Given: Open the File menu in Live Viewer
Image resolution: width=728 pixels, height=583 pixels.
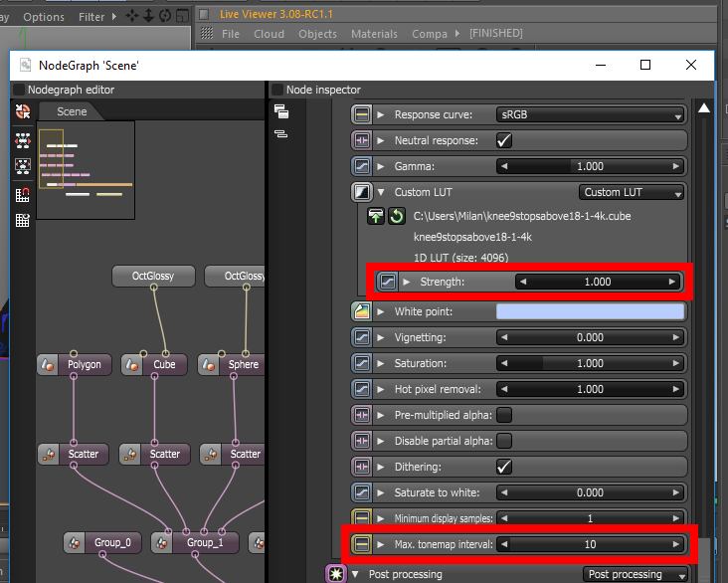Looking at the screenshot, I should (x=231, y=34).
